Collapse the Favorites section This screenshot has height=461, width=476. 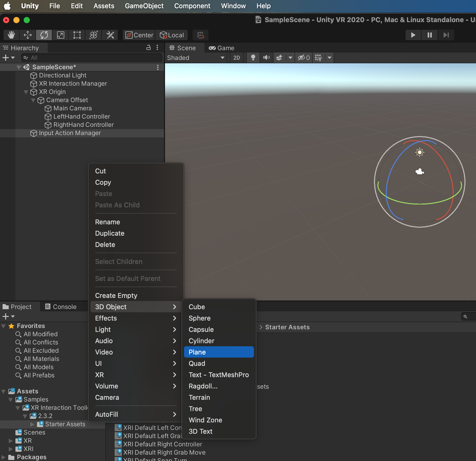point(4,326)
